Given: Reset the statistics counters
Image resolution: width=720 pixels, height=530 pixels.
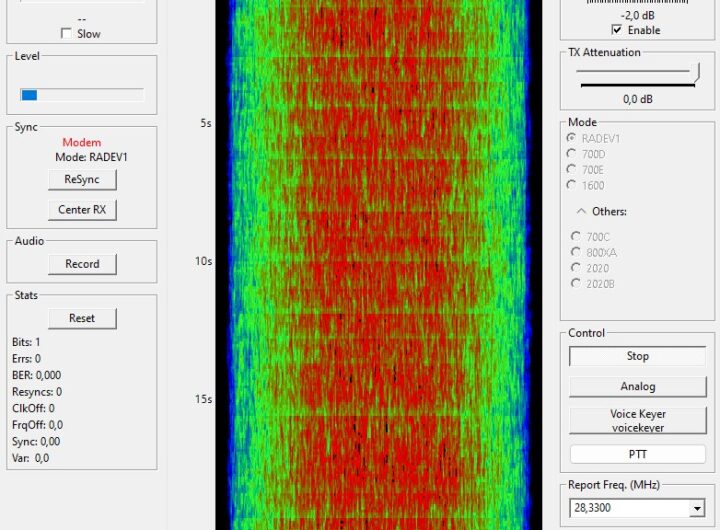Looking at the screenshot, I should click(x=82, y=318).
